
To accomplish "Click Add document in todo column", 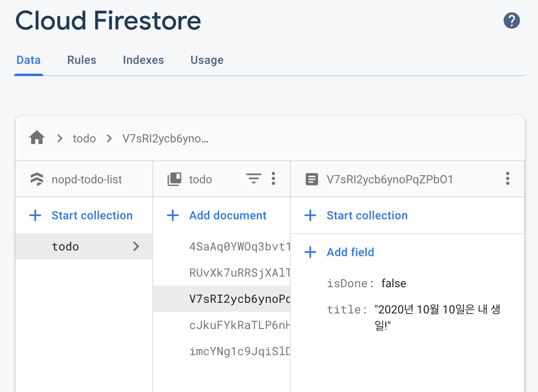I will [x=228, y=215].
